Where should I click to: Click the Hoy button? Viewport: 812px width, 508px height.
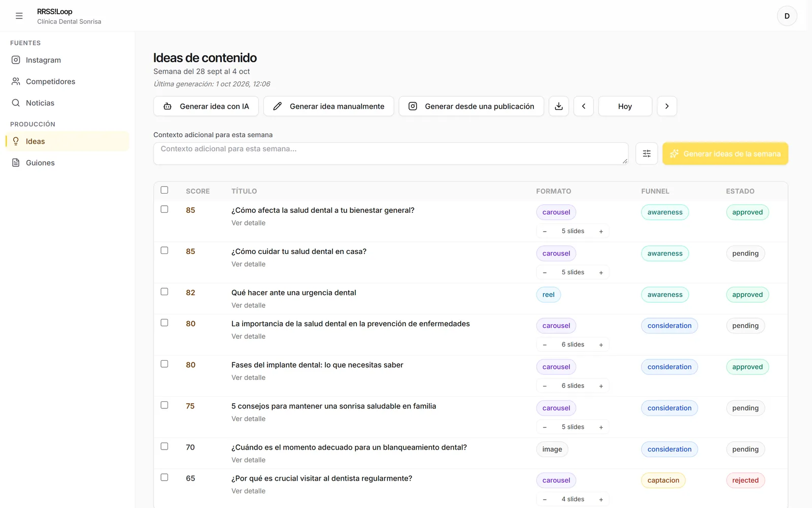[x=625, y=106]
